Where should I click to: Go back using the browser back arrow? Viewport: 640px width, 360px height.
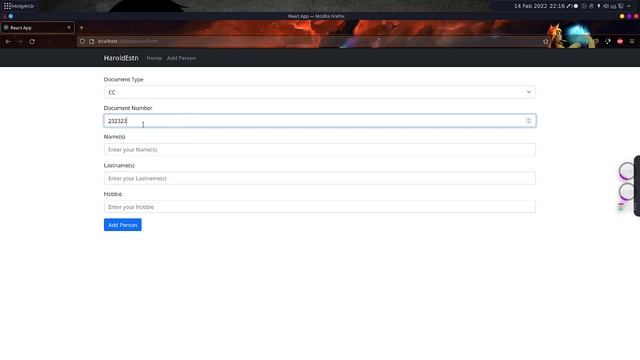pos(8,42)
